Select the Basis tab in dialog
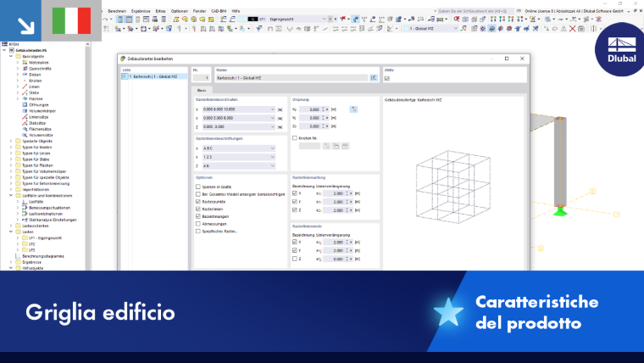The width and height of the screenshot is (644, 363). pyautogui.click(x=202, y=90)
